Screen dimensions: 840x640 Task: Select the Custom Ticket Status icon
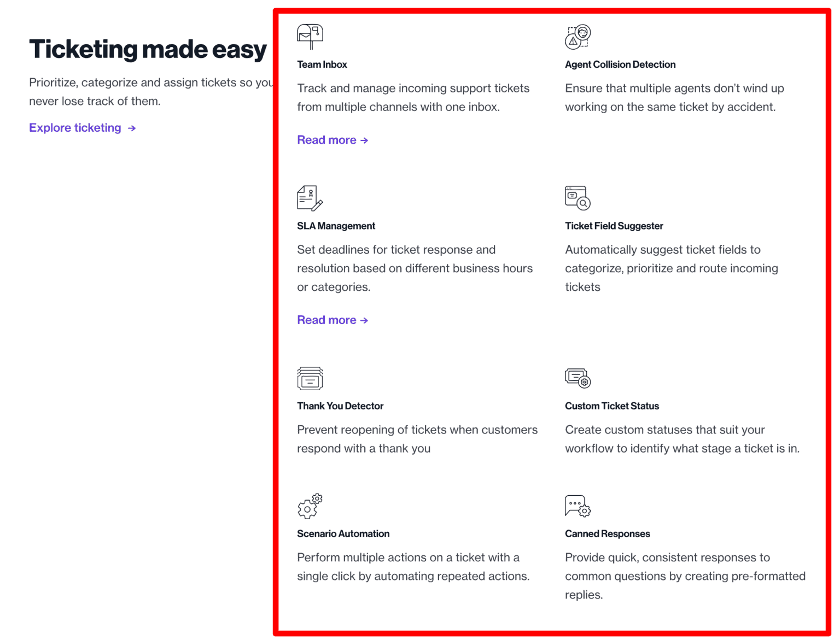point(577,378)
